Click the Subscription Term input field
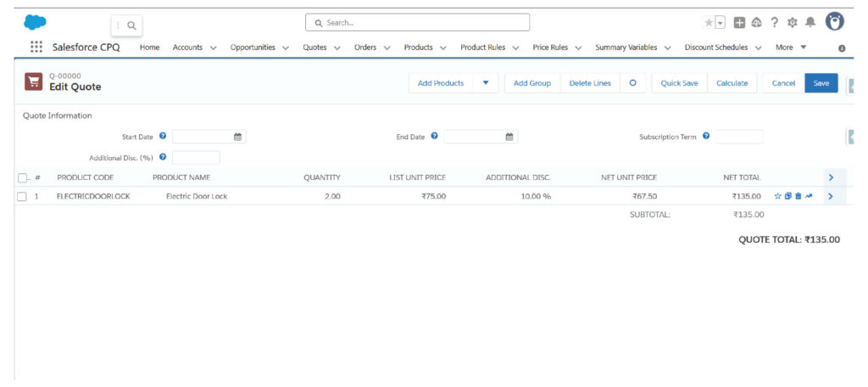This screenshot has width=868, height=387. (739, 137)
